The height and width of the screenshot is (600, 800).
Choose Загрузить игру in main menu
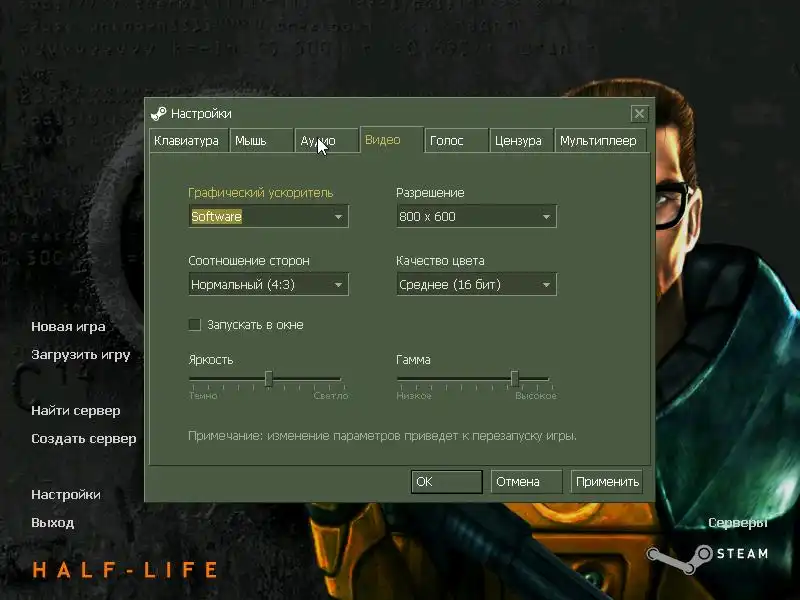click(81, 355)
